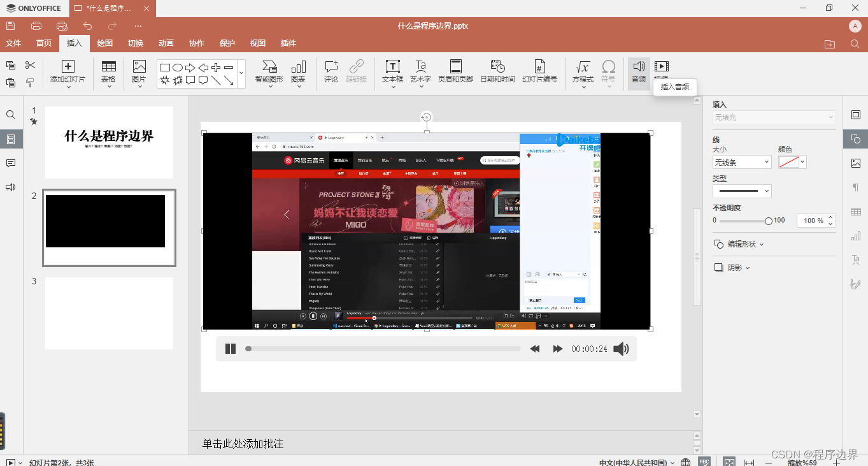Open the search panel in left sidebar
The height and width of the screenshot is (466, 868).
(x=11, y=115)
